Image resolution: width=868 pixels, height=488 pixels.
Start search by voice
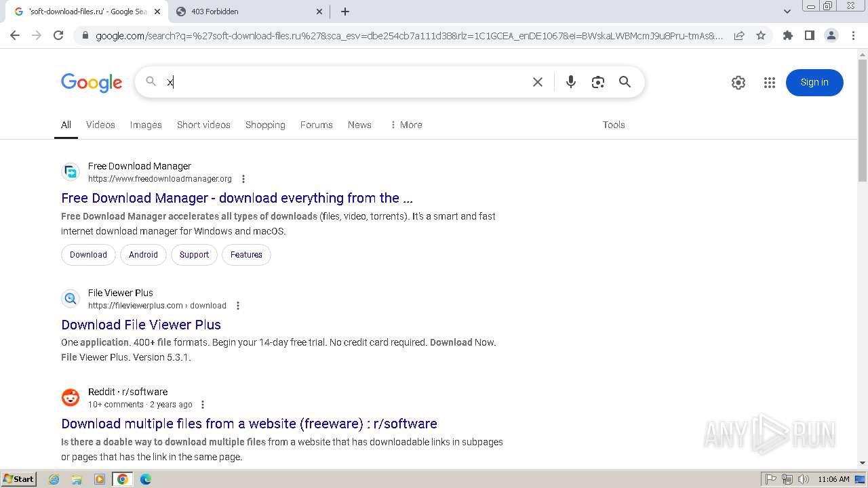[571, 82]
